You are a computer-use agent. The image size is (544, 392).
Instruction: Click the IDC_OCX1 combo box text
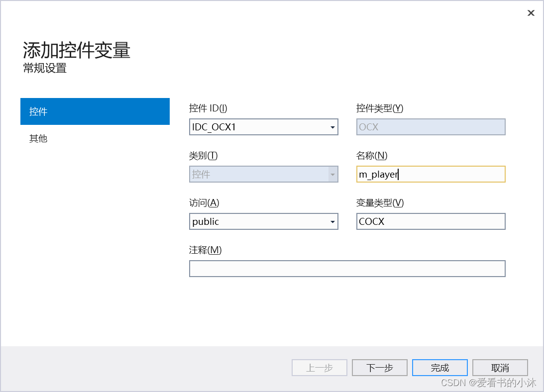(x=214, y=127)
